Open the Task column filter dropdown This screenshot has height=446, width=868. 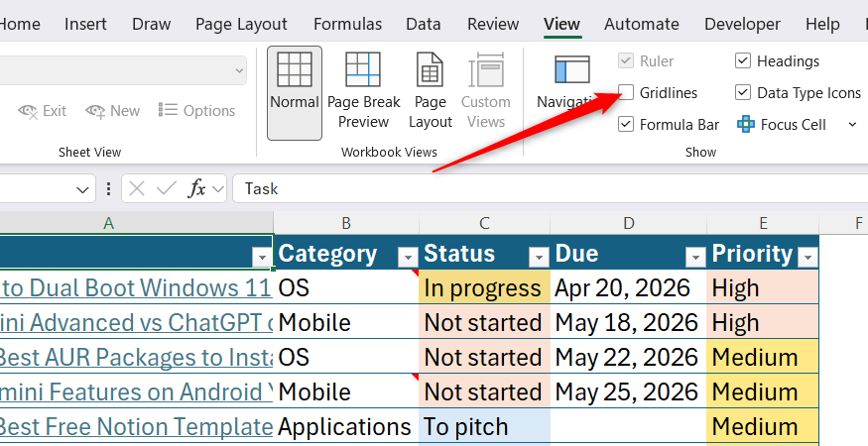pos(262,257)
